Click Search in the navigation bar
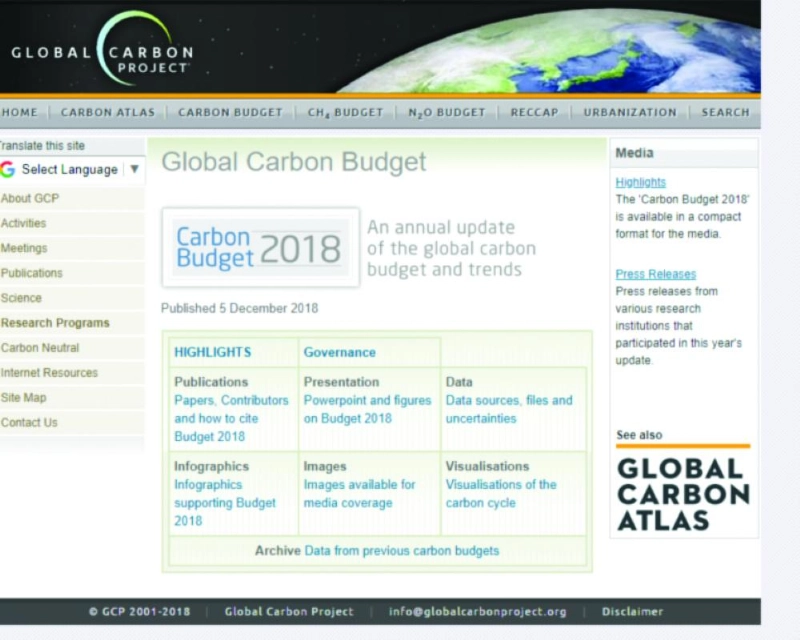 pyautogui.click(x=725, y=112)
